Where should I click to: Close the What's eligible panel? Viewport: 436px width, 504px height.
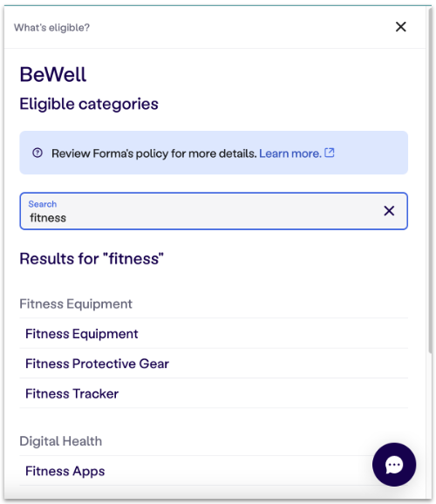point(400,27)
